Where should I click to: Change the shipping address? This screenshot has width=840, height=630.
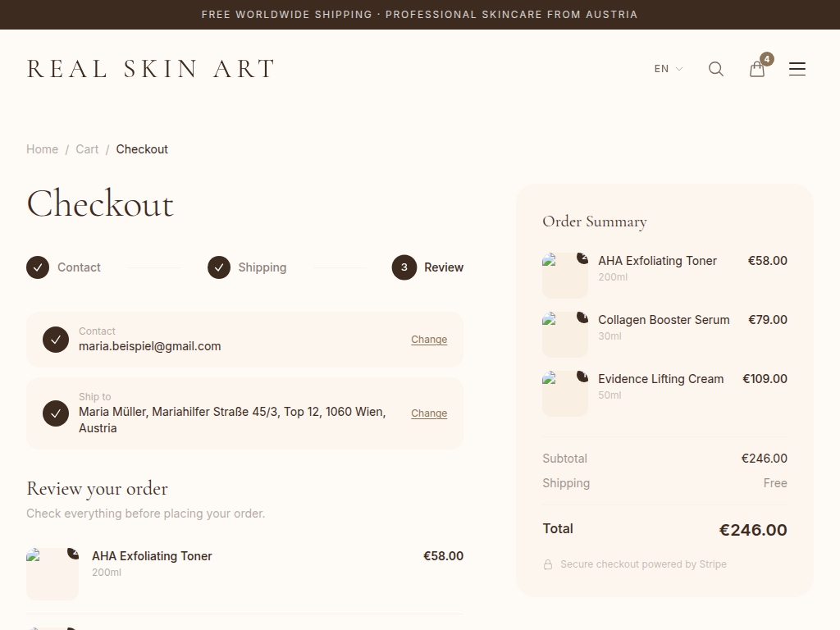[x=429, y=413]
